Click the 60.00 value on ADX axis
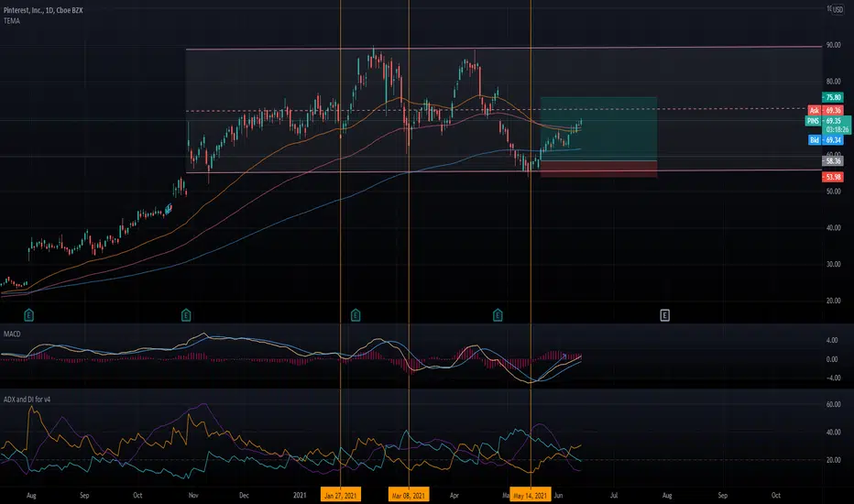The height and width of the screenshot is (504, 854). 833,404
